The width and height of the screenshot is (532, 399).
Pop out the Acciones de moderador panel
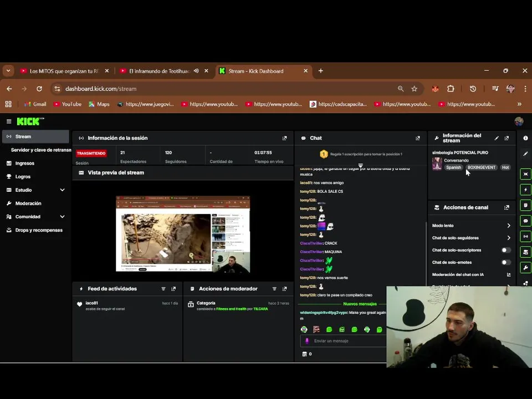click(x=284, y=289)
